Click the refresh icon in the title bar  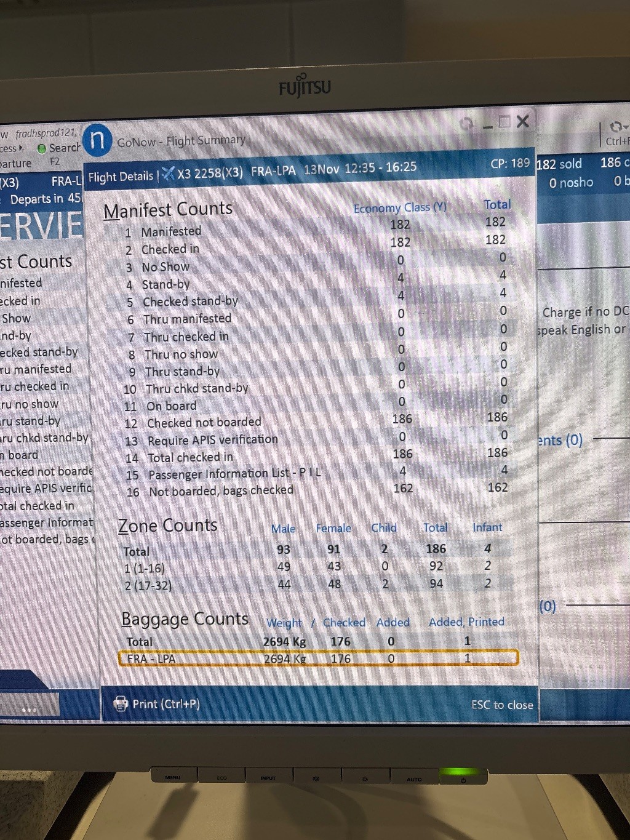pyautogui.click(x=466, y=124)
